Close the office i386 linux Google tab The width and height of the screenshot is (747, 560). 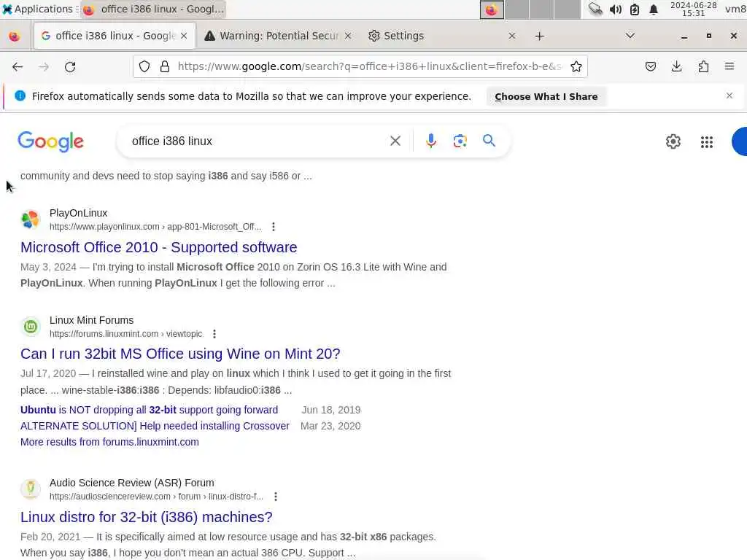(184, 36)
